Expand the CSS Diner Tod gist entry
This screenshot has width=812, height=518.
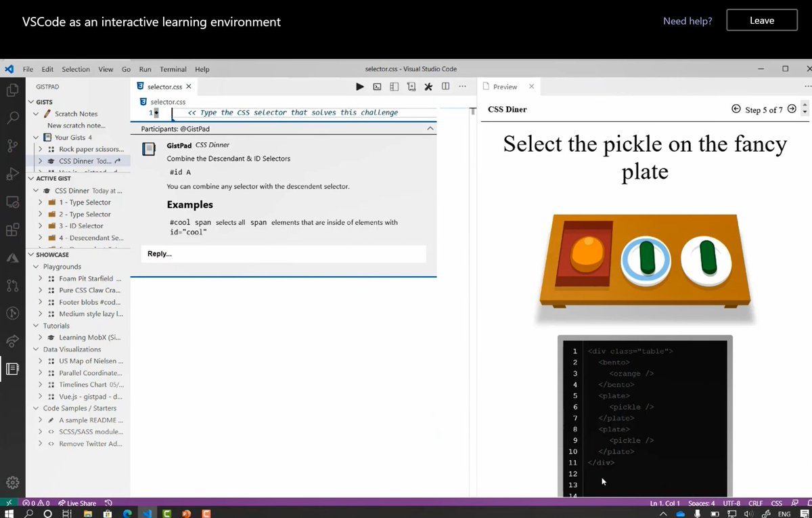[39, 160]
